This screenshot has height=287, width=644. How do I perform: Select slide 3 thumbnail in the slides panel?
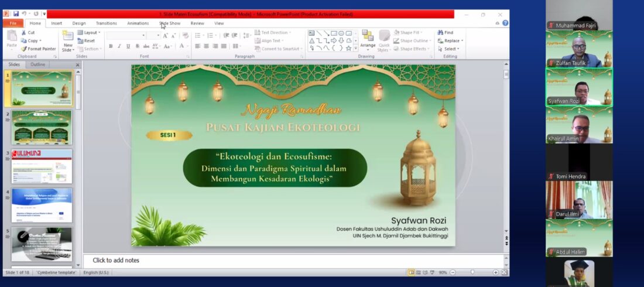point(42,166)
